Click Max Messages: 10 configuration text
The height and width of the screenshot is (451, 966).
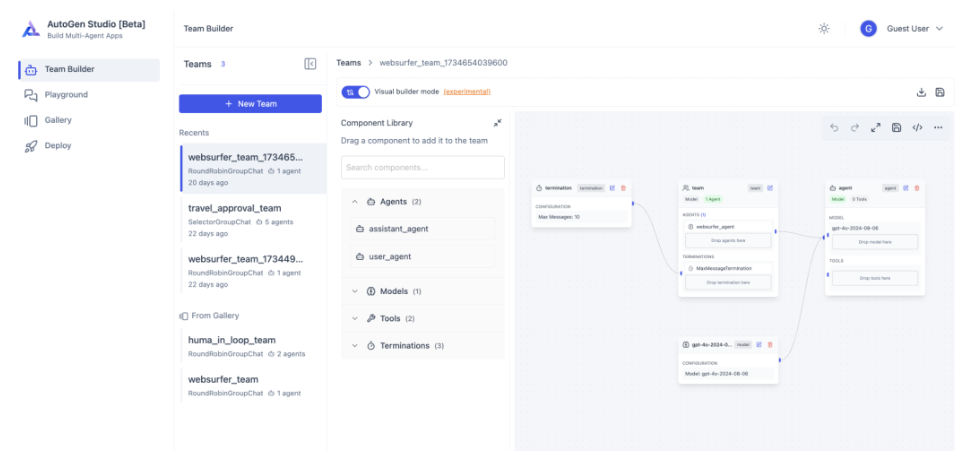559,217
